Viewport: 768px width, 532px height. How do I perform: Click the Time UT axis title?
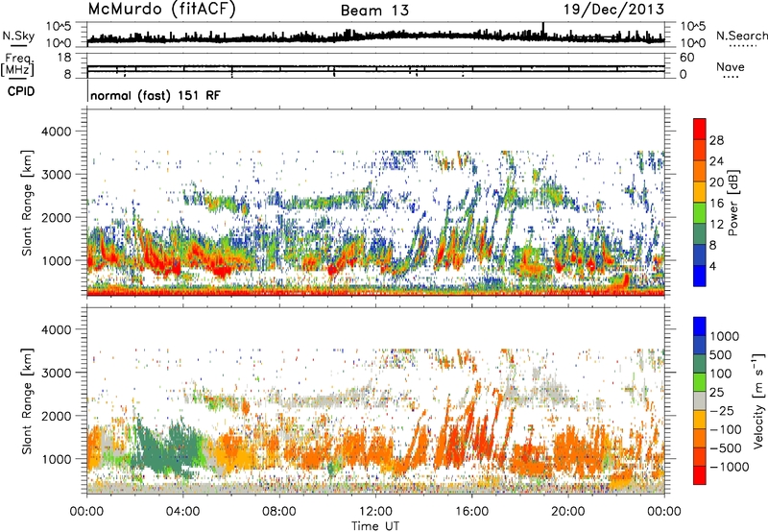(x=375, y=526)
